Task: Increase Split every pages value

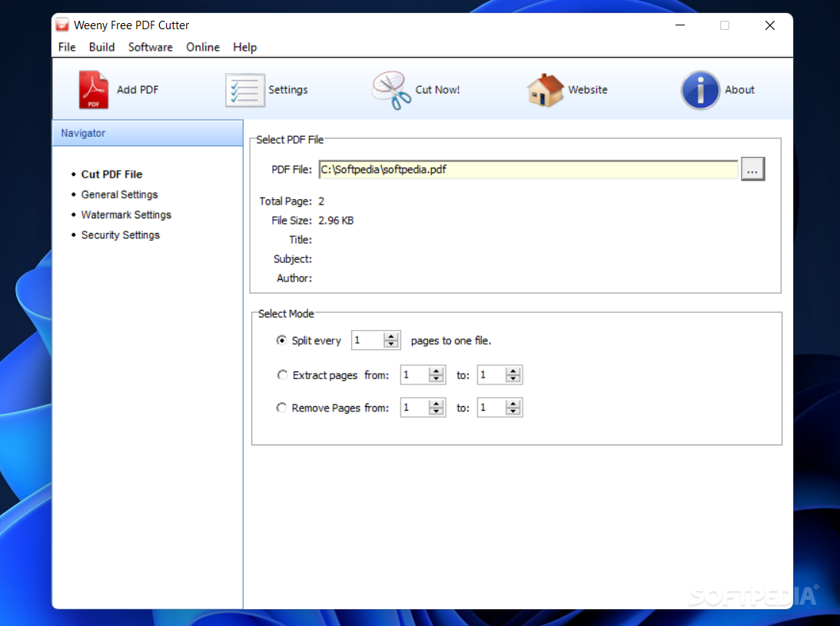Action: (391, 337)
